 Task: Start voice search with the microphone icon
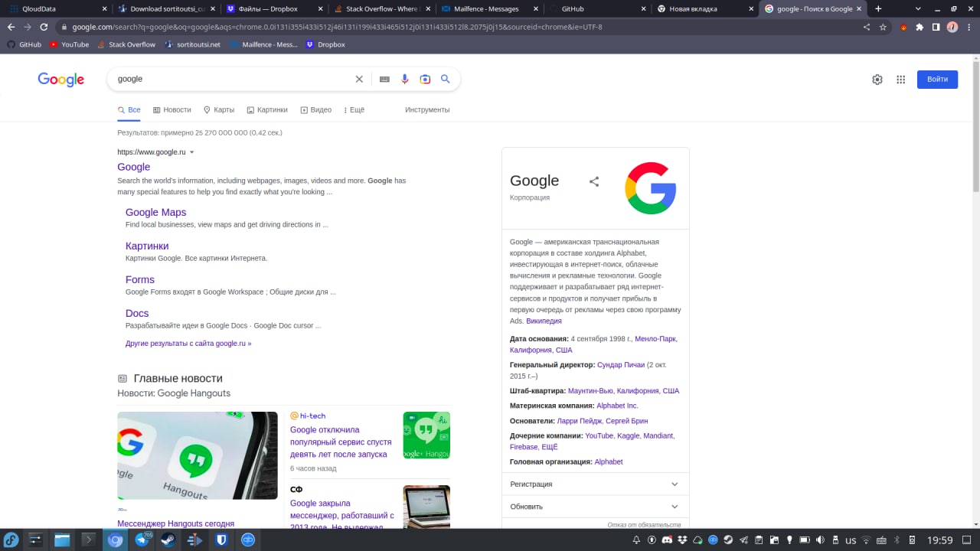[x=405, y=79]
